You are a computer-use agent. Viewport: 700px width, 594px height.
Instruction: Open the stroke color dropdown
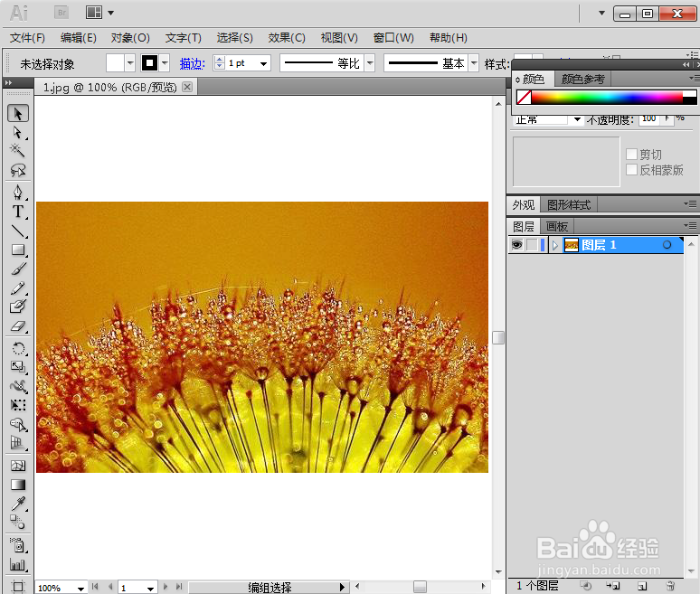(x=165, y=63)
